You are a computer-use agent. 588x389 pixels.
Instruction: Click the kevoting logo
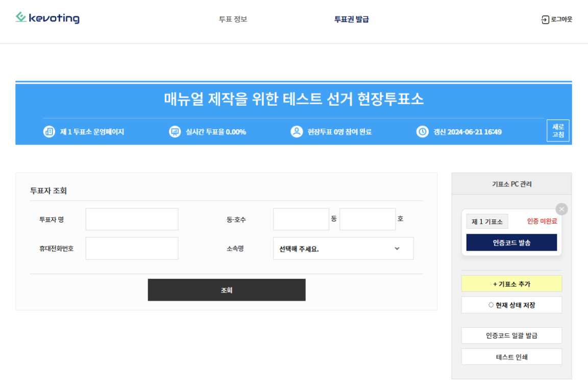click(x=47, y=18)
